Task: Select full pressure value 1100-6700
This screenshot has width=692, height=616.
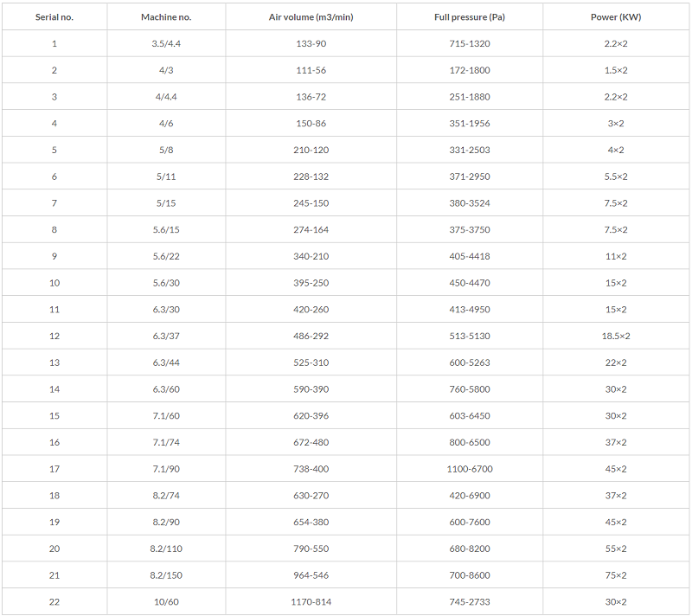Action: point(470,469)
